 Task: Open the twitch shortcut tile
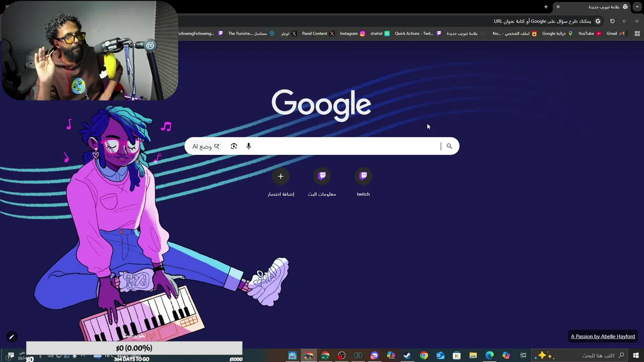(363, 183)
